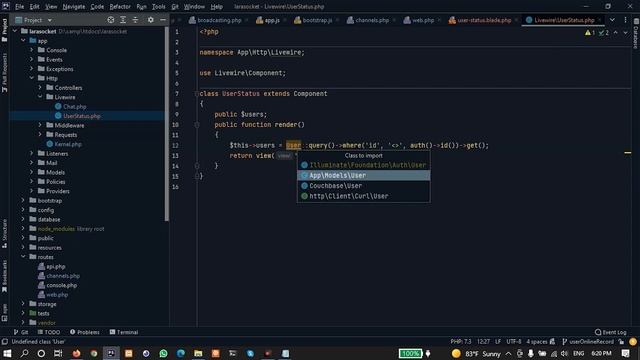Go to next highlighted error arrow
Viewport: 640px width, 360px height.
[x=625, y=33]
